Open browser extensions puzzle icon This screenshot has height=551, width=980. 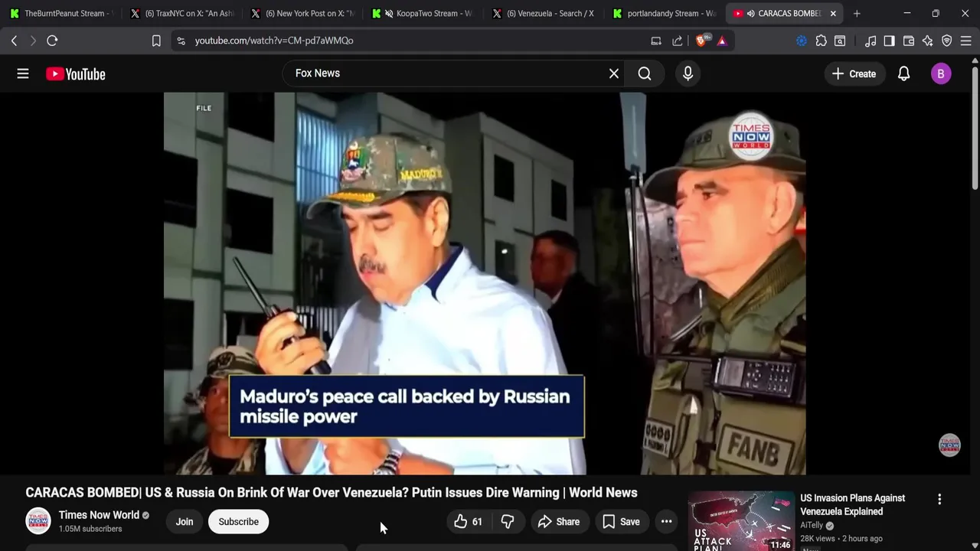tap(821, 41)
